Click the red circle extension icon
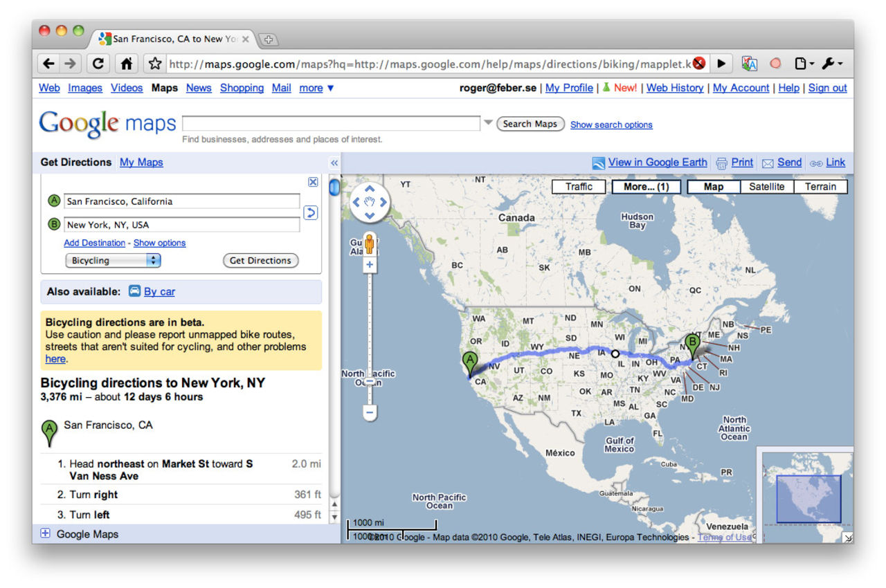Screen dimensions: 886x588 point(775,64)
